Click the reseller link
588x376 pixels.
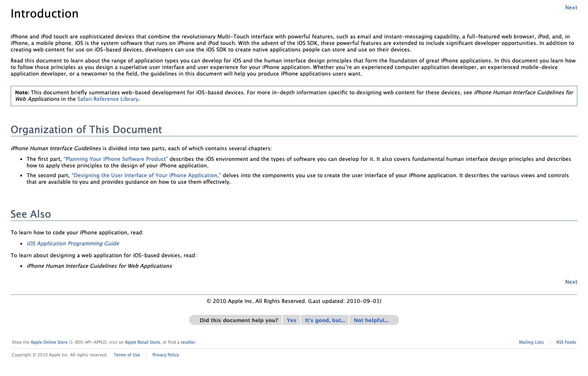pos(188,343)
